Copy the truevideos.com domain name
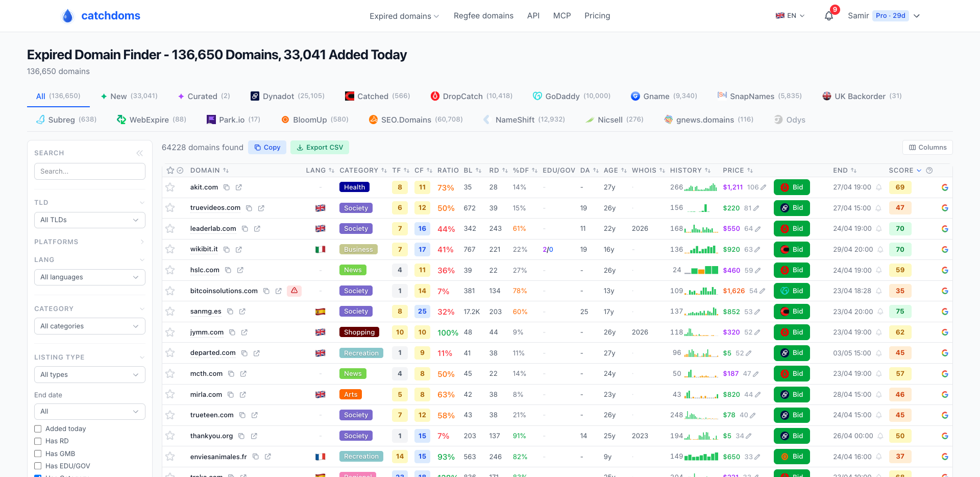 click(249, 208)
